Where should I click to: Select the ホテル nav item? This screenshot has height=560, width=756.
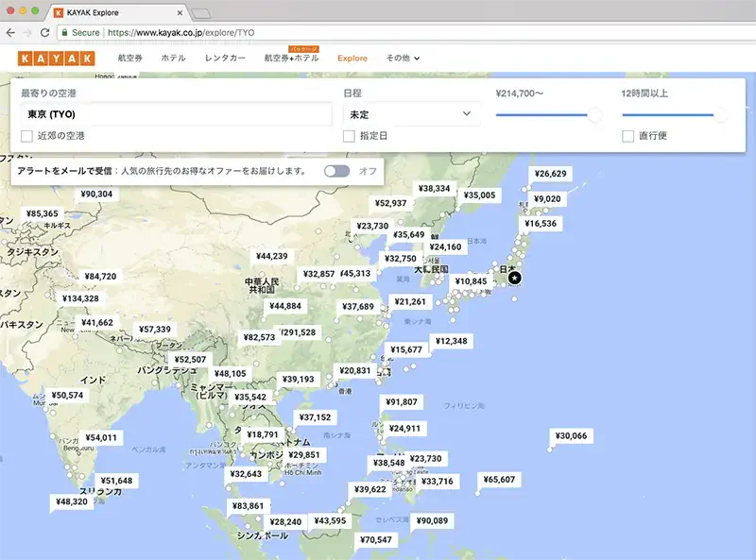coord(175,58)
